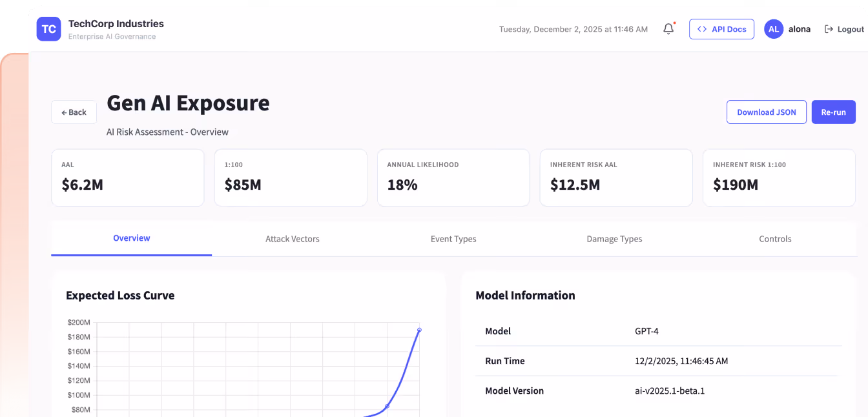Click the $85M data point on loss curve

pos(387,406)
